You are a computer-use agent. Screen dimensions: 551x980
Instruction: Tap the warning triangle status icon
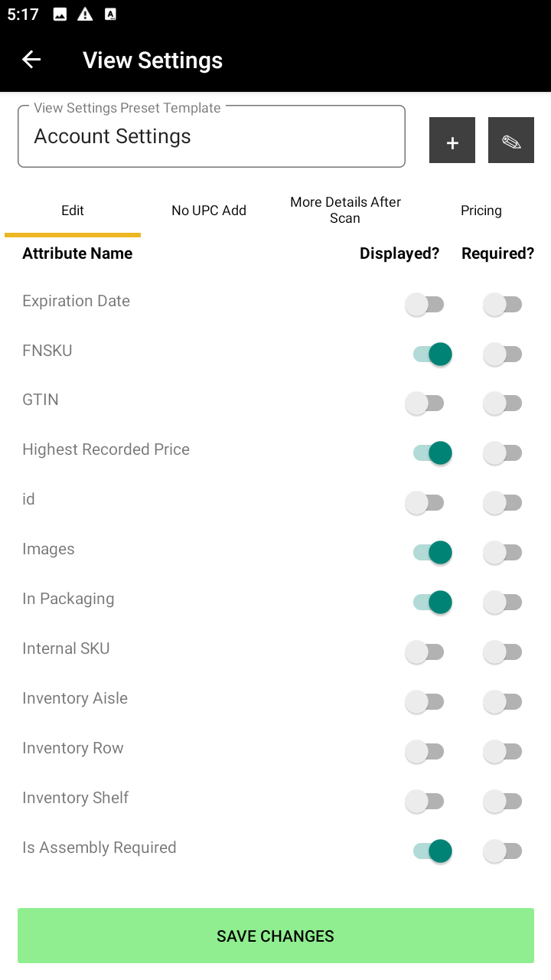[x=85, y=15]
